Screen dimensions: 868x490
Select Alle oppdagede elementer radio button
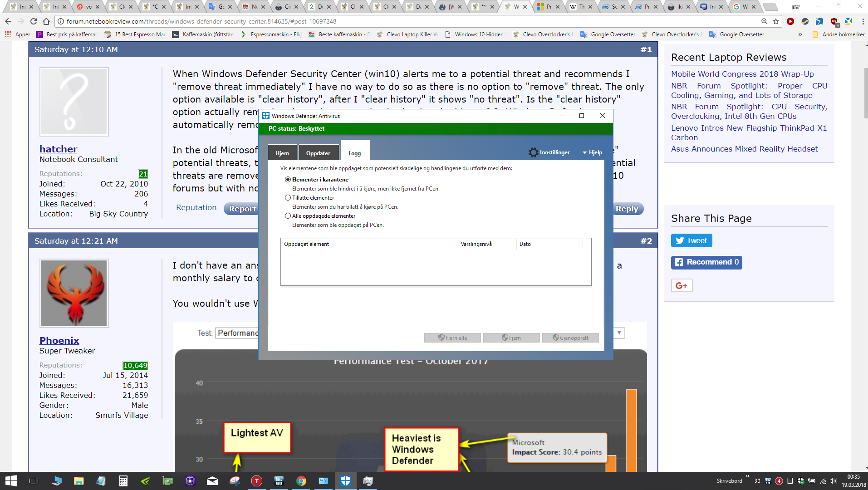[288, 216]
